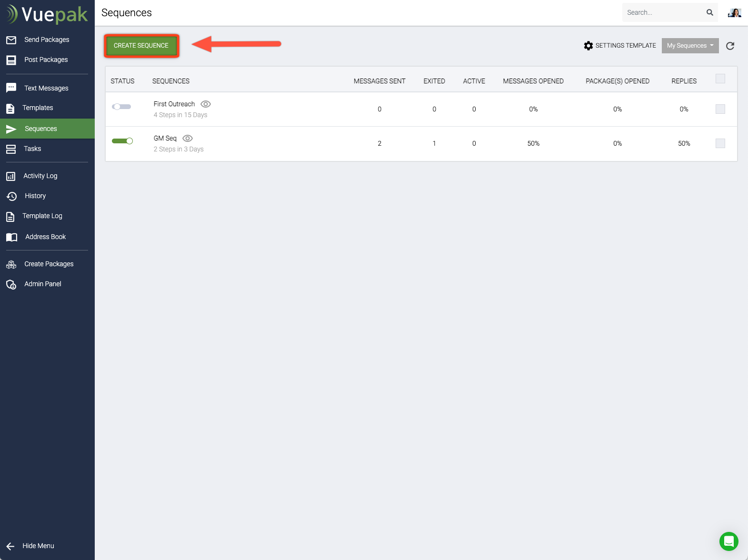Expand the My Sequences dropdown

tap(690, 46)
